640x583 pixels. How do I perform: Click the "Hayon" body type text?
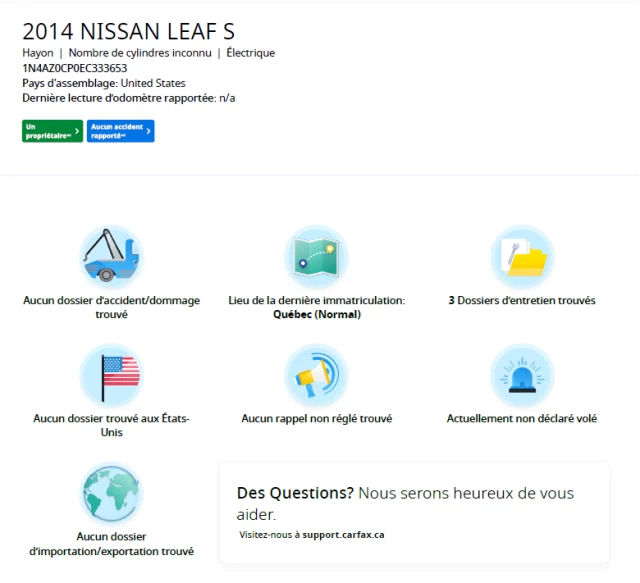[38, 53]
